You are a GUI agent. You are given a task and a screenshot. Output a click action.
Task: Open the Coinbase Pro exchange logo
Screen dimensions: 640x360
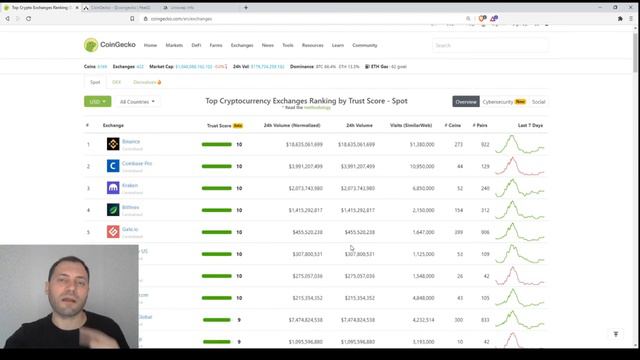(113, 166)
